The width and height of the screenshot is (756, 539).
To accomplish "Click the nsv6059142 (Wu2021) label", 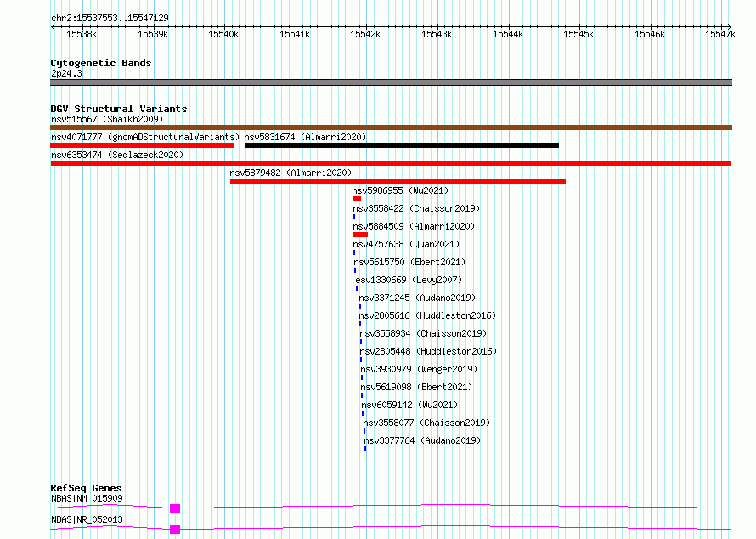I will point(409,405).
